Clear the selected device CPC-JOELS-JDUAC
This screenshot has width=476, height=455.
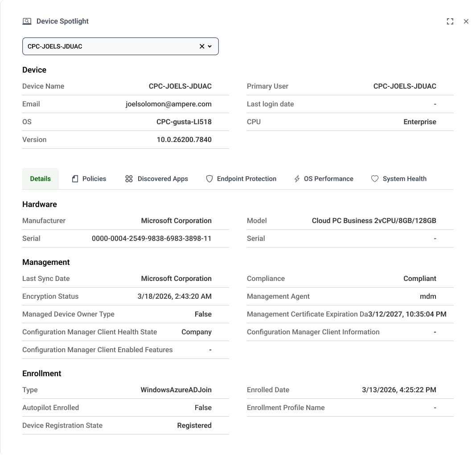point(201,46)
